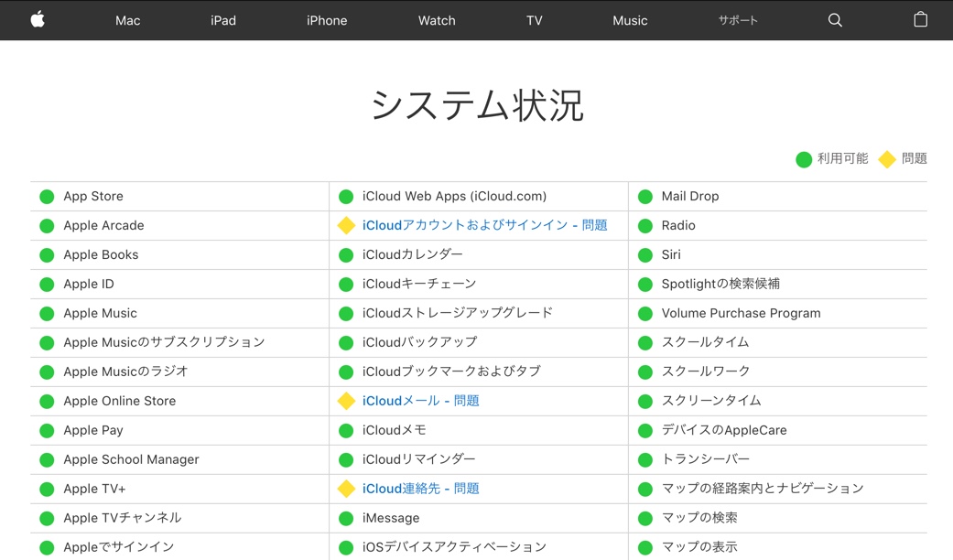Click green dot beside スクリーンタイム

point(644,402)
